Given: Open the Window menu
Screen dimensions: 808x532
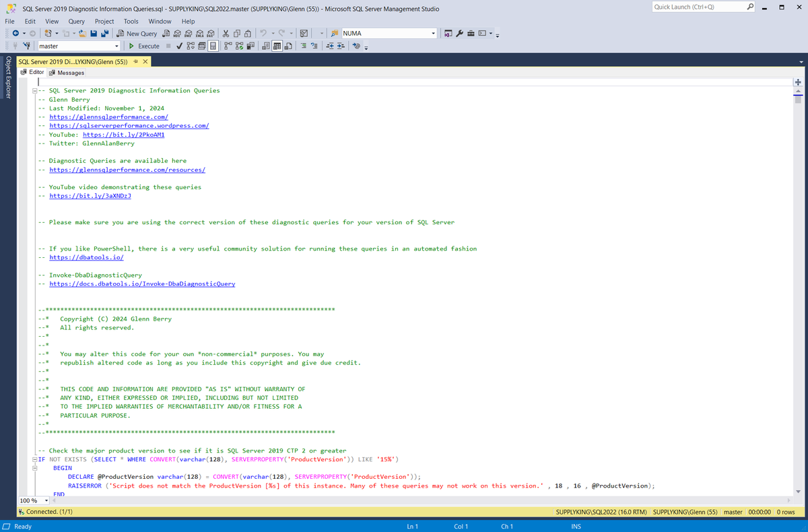Looking at the screenshot, I should pos(160,21).
